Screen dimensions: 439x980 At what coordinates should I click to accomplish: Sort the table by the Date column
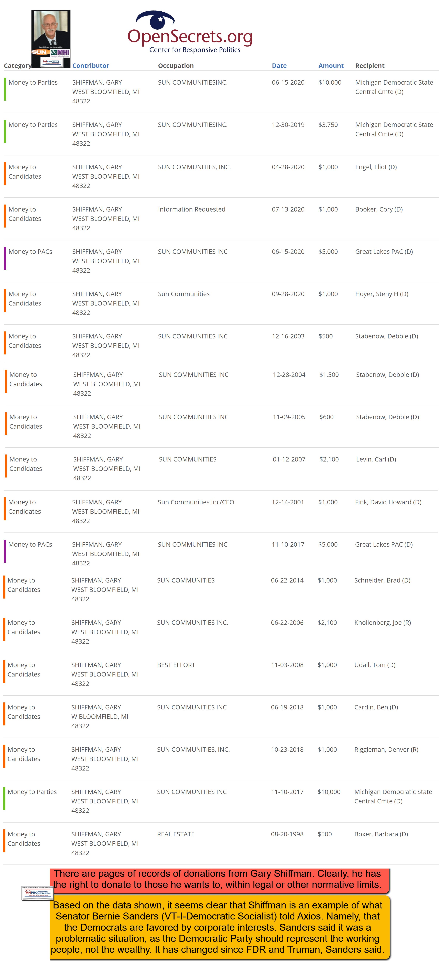pos(279,66)
